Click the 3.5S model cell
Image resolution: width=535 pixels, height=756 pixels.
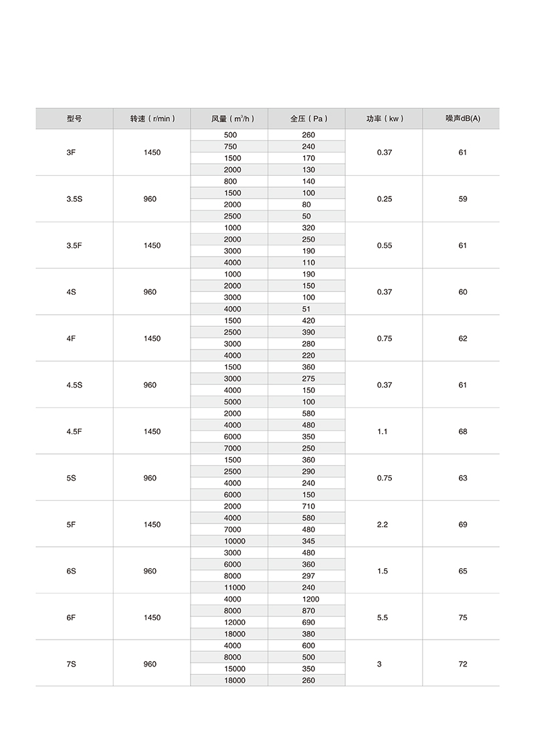click(74, 199)
